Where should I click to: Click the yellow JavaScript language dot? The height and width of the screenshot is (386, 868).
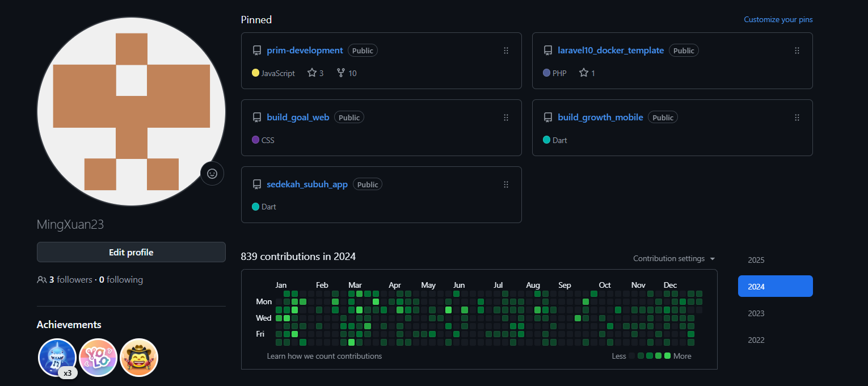(x=255, y=73)
